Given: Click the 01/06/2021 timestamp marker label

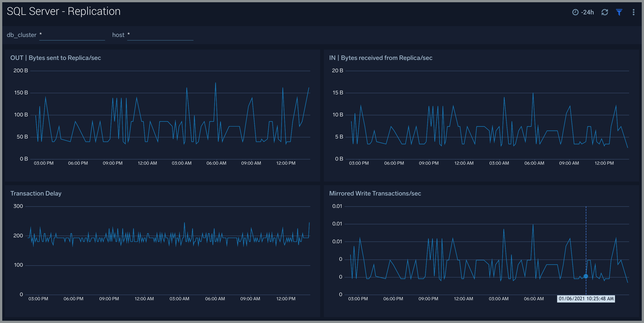Looking at the screenshot, I should pos(586,298).
